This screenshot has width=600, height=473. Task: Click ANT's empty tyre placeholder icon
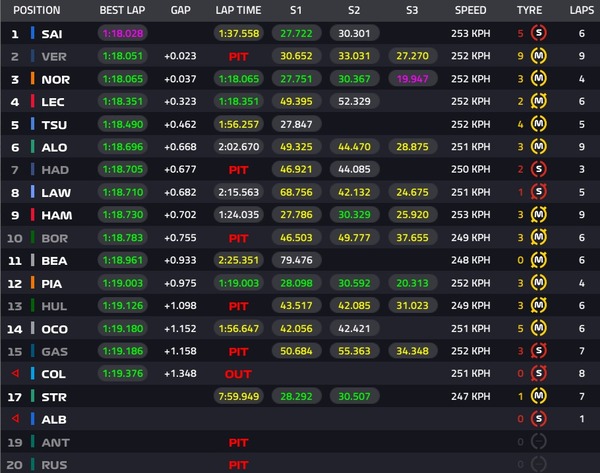(540, 441)
